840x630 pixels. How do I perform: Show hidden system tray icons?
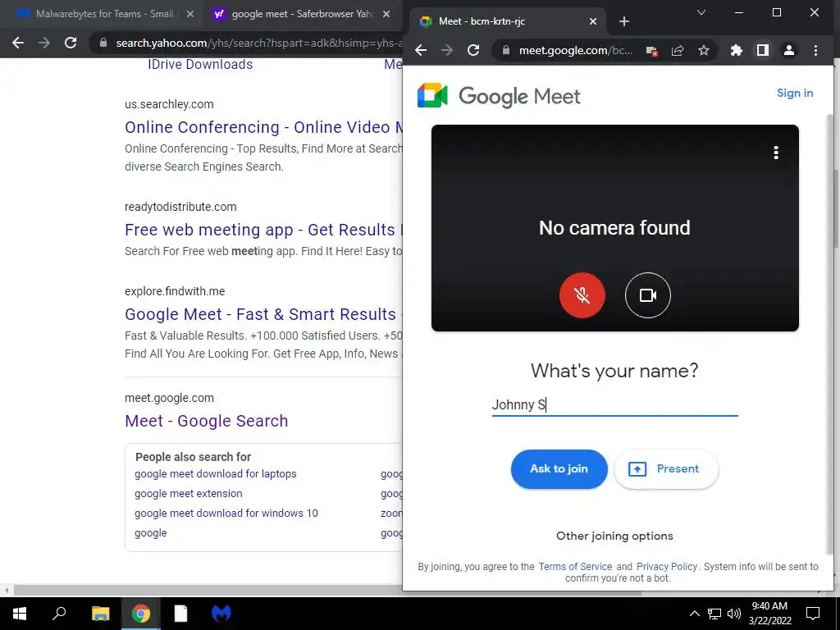click(694, 614)
